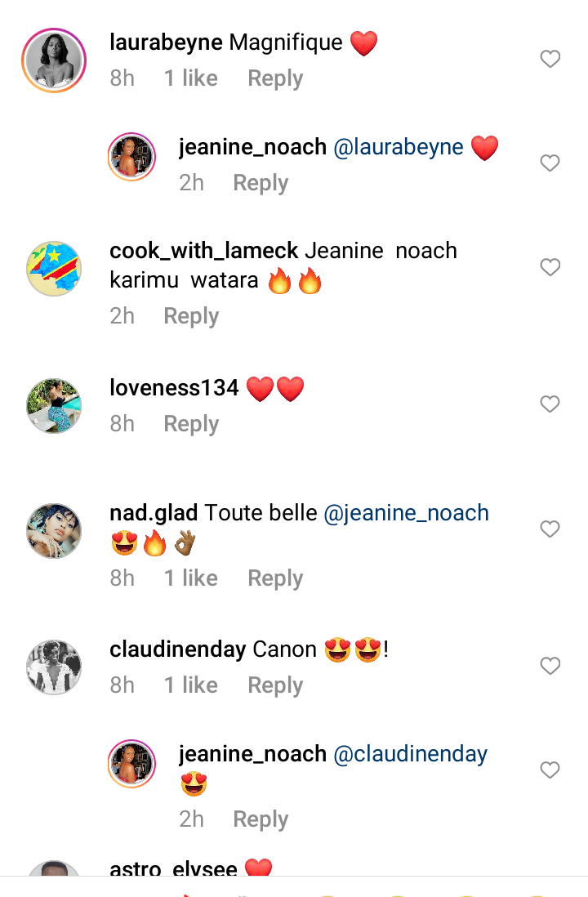View likes on nad.glad's comment
The image size is (588, 897).
(190, 578)
